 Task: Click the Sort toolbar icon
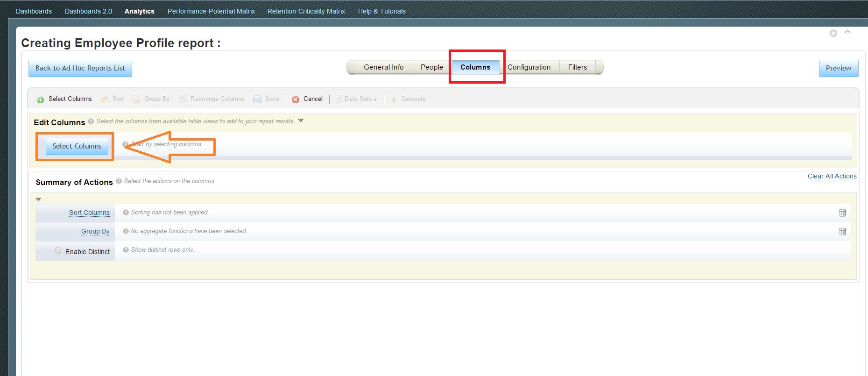pyautogui.click(x=105, y=99)
